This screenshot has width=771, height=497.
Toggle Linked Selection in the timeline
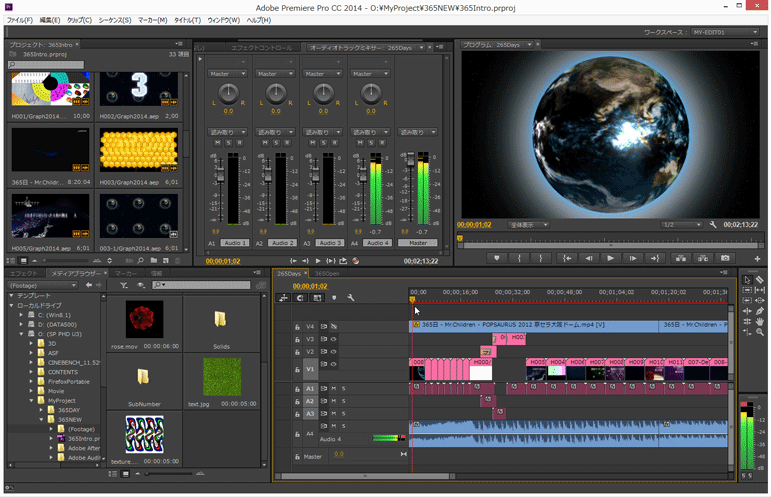[317, 298]
